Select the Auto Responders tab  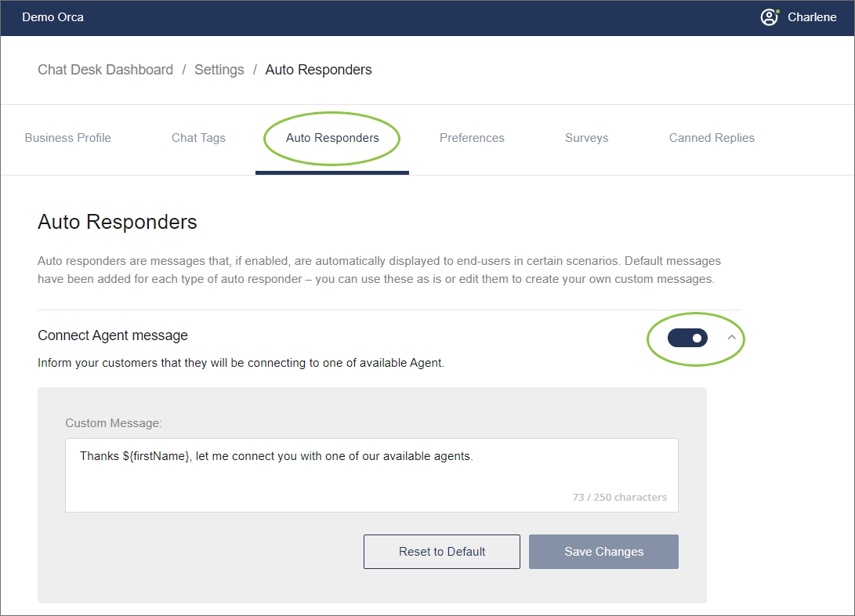coord(332,138)
